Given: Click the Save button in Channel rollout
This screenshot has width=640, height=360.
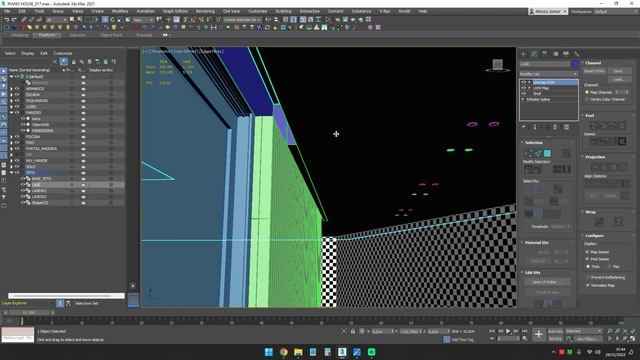Looking at the screenshot, I should (x=618, y=71).
